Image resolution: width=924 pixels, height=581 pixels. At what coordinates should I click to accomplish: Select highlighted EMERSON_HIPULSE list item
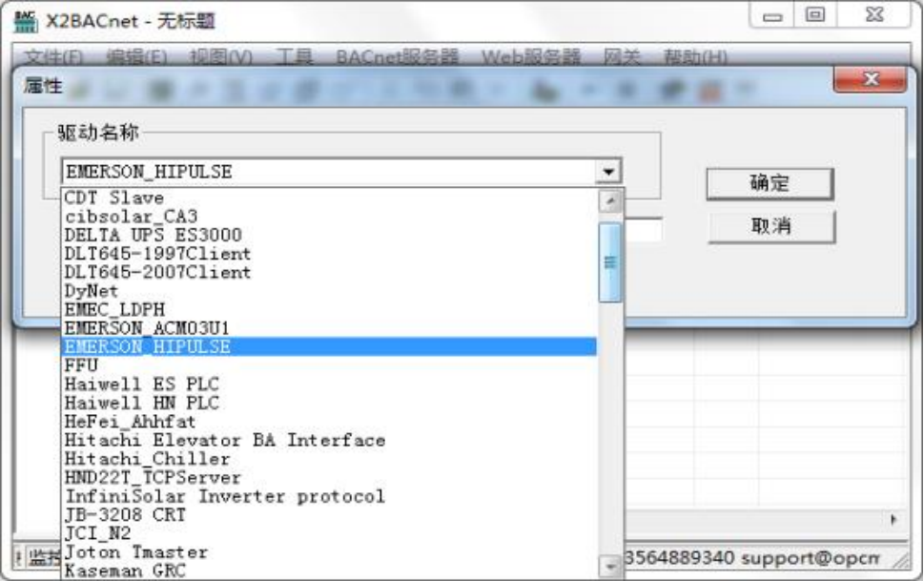pos(329,347)
